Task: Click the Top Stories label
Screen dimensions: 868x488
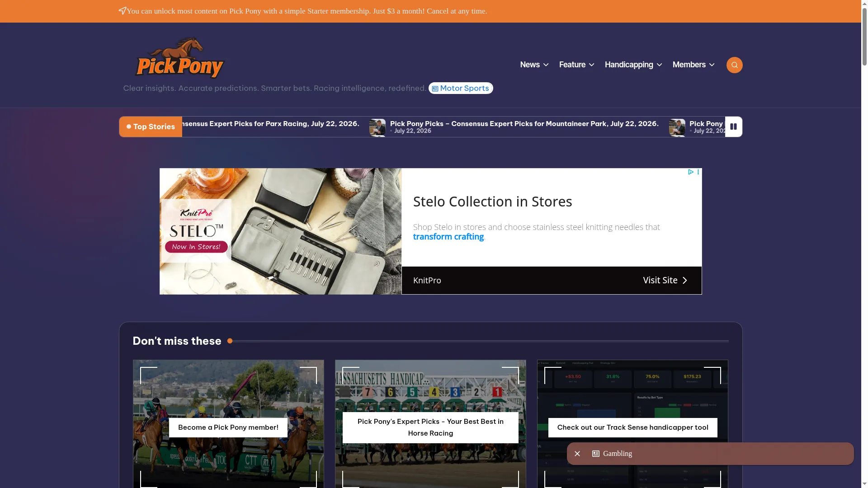Action: point(151,127)
